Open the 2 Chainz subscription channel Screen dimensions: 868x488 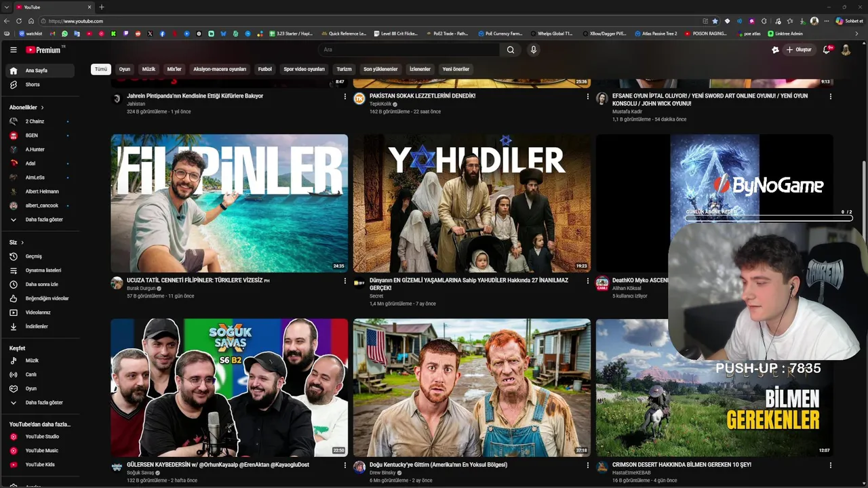(41, 121)
